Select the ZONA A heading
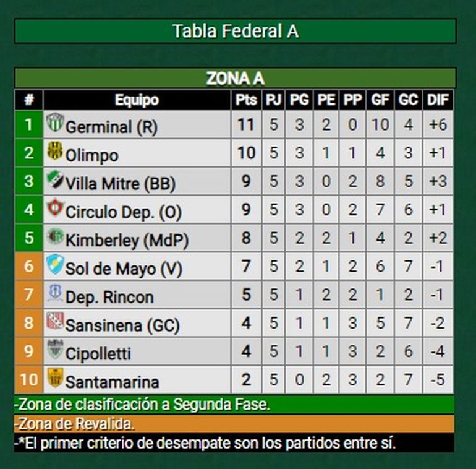 click(235, 78)
